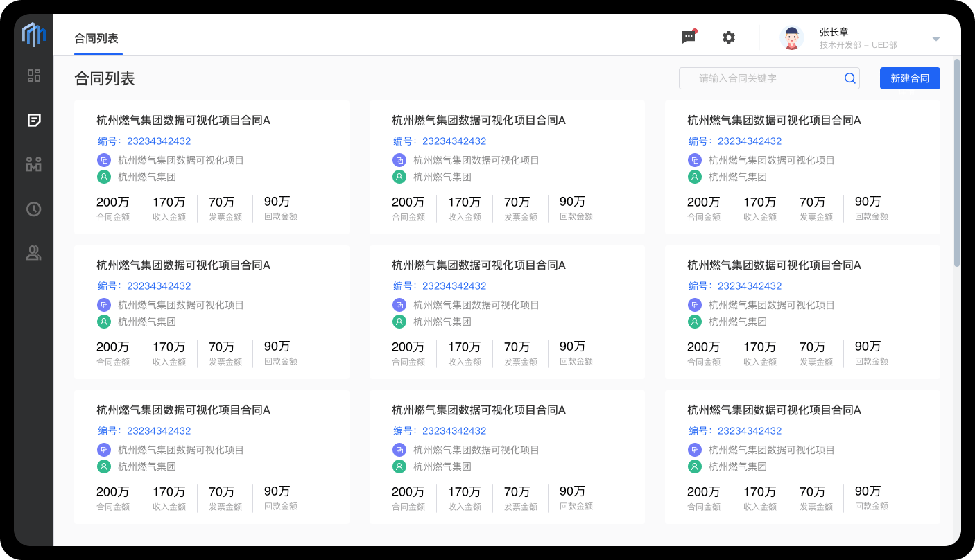Click 170万 收入金额 in first row, middle card
This screenshot has width=975, height=560.
pyautogui.click(x=465, y=208)
